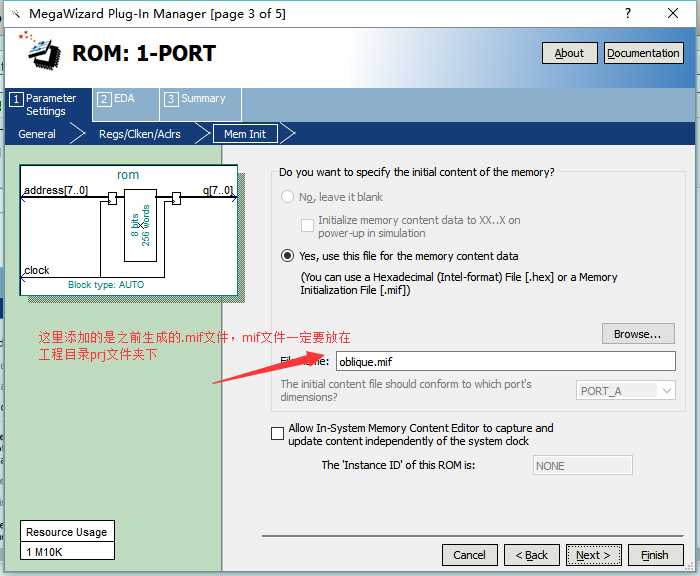This screenshot has width=700, height=576.
Task: Go back with the < Back button
Action: (532, 555)
